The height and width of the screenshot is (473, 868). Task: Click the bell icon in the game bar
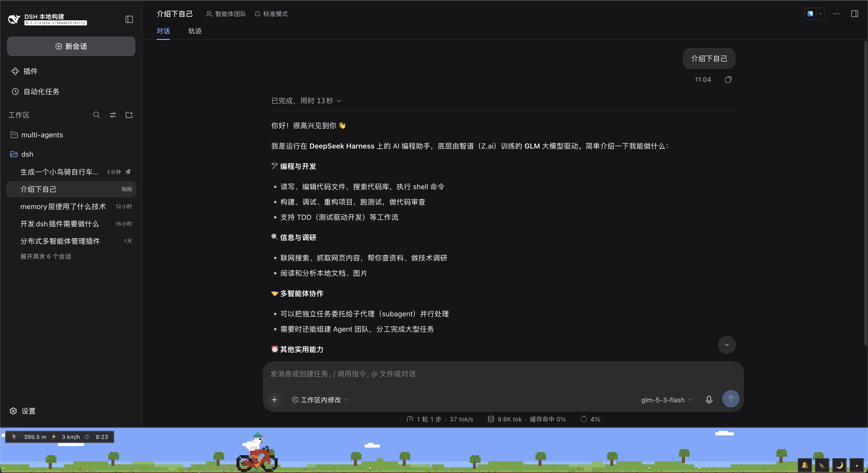pyautogui.click(x=805, y=465)
